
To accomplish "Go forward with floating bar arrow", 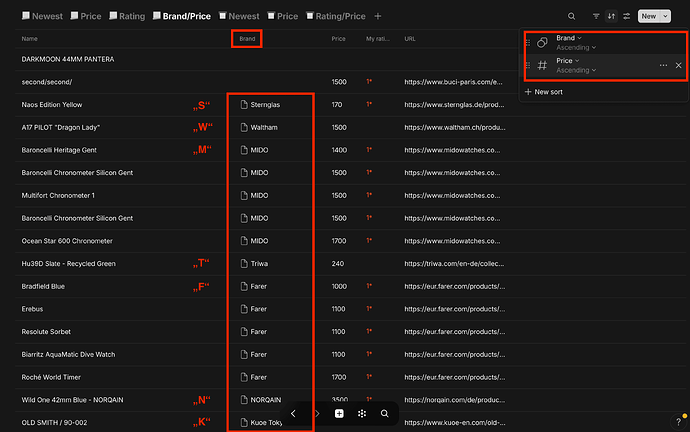I will point(316,414).
